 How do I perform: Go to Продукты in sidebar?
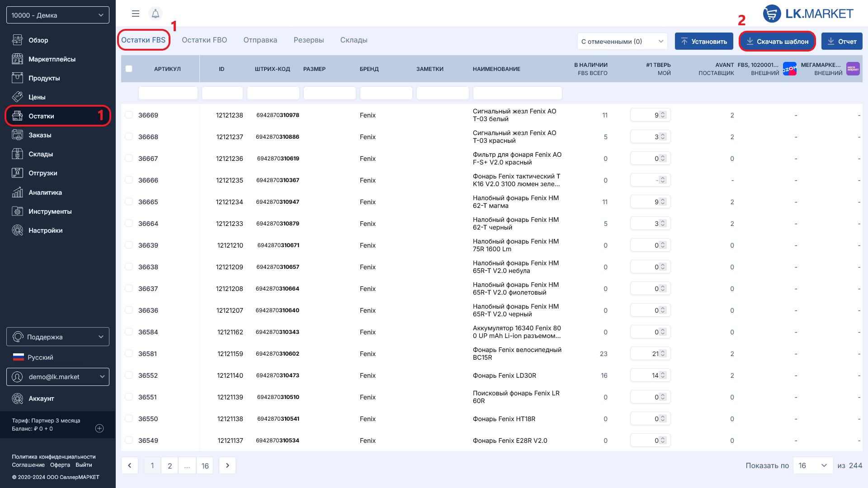(x=44, y=78)
